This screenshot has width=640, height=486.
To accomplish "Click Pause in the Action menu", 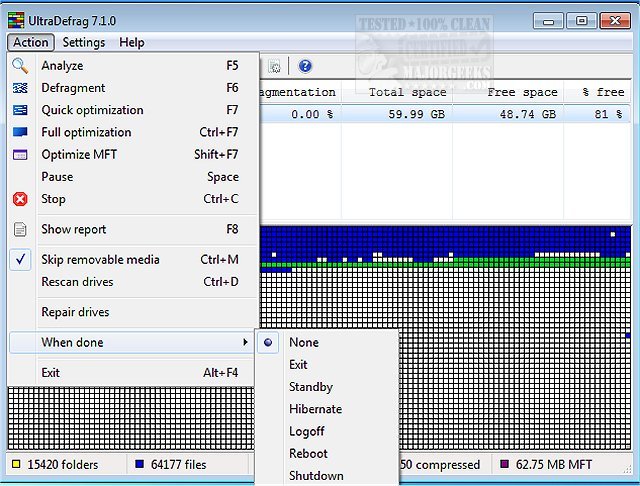I will pos(134,177).
